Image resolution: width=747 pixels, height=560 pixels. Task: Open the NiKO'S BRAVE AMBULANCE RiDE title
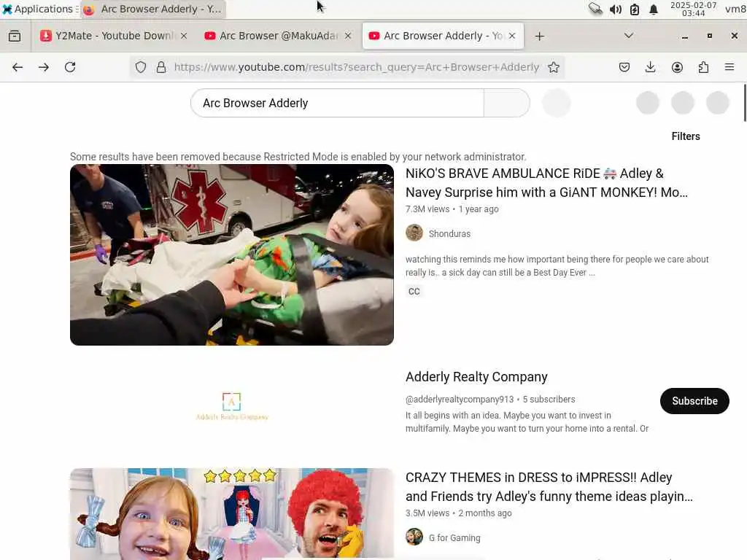point(546,183)
